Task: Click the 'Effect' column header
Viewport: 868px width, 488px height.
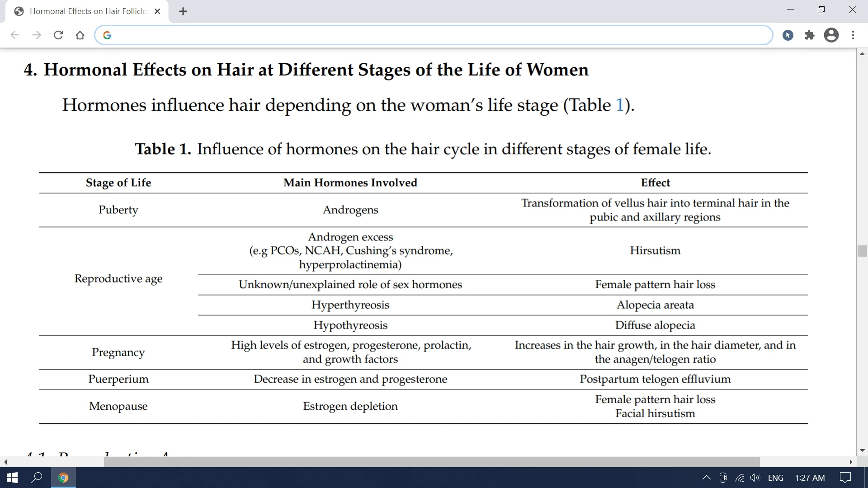Action: tap(656, 183)
